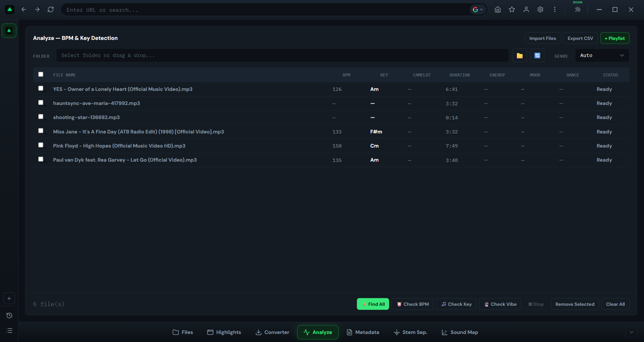Image resolution: width=644 pixels, height=342 pixels.
Task: Check the YES - Owner of a Lonely Heart row
Action: (x=41, y=89)
